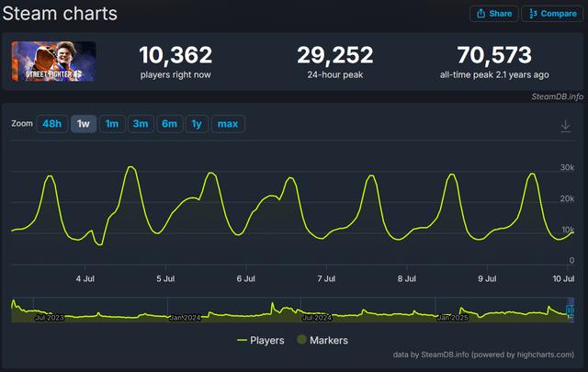Select the 1w zoom range

tap(84, 124)
